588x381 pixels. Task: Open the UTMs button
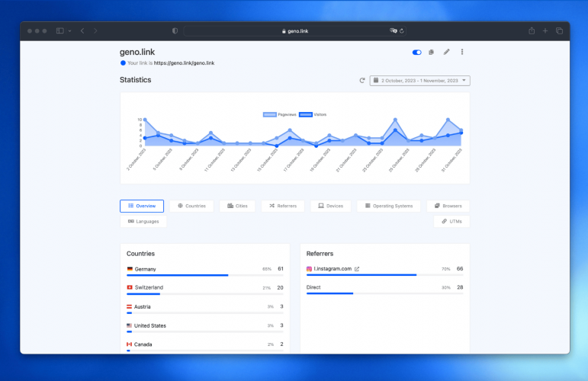pos(451,222)
